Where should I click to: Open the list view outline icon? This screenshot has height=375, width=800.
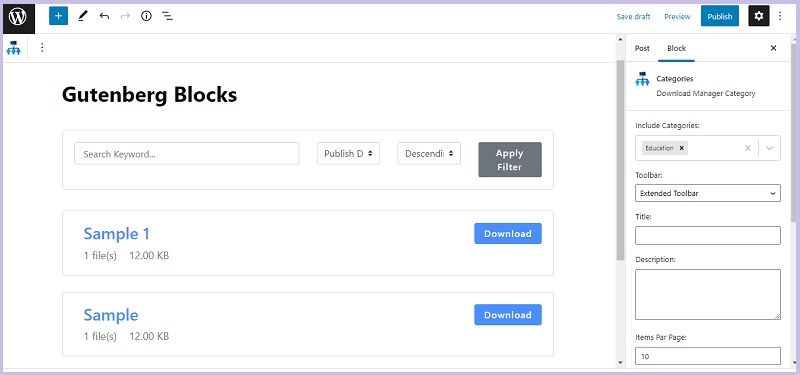click(x=167, y=16)
